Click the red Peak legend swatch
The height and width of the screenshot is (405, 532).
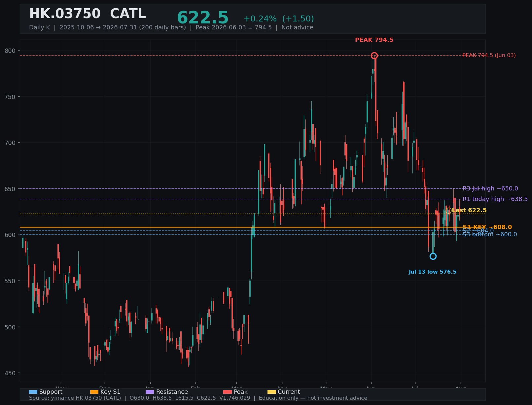(x=228, y=392)
